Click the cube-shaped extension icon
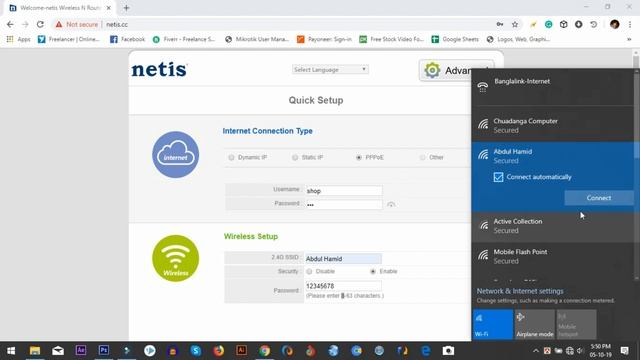This screenshot has height=360, width=640. [x=564, y=24]
